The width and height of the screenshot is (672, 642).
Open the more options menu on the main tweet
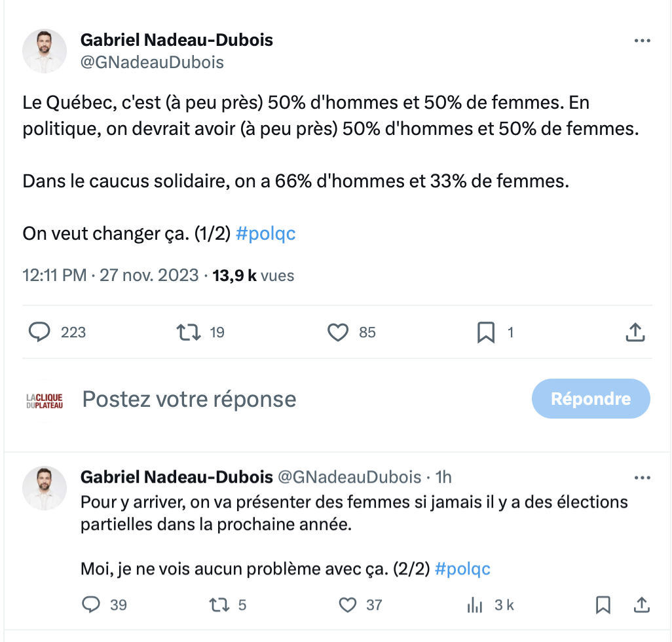tap(642, 41)
